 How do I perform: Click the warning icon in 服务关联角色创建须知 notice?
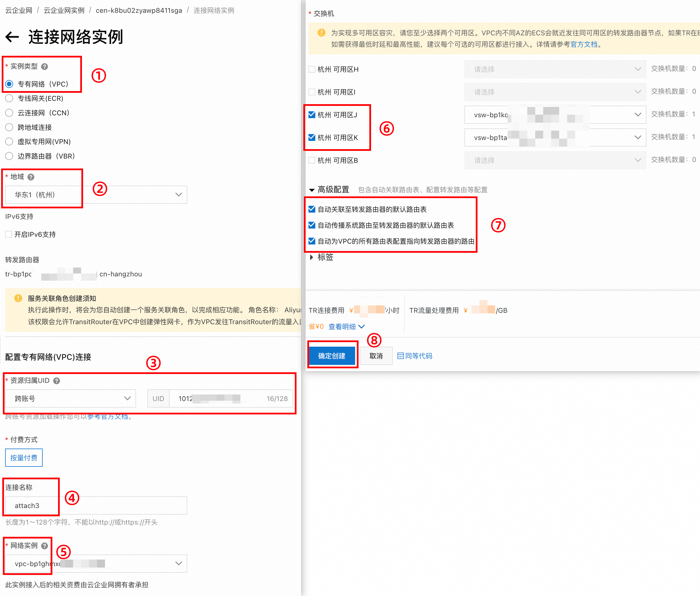coord(18,298)
